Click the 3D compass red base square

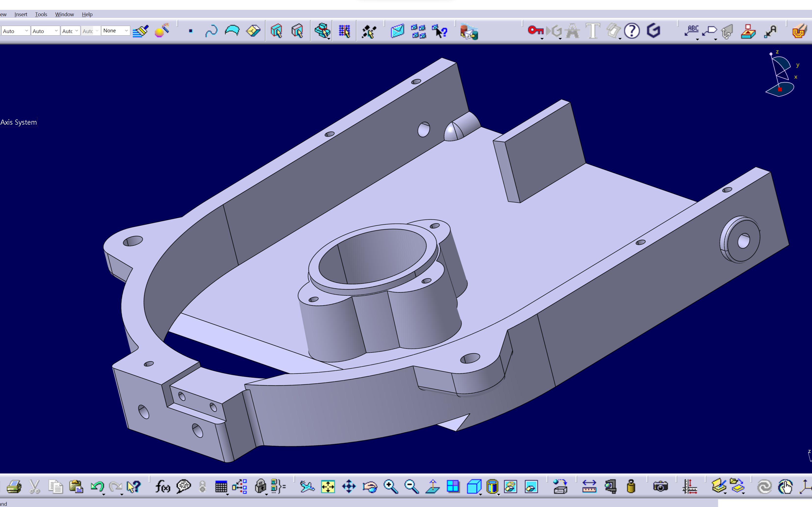click(780, 90)
